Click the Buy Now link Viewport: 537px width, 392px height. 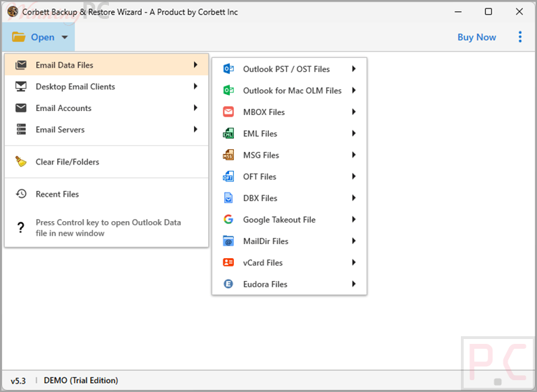click(x=476, y=37)
